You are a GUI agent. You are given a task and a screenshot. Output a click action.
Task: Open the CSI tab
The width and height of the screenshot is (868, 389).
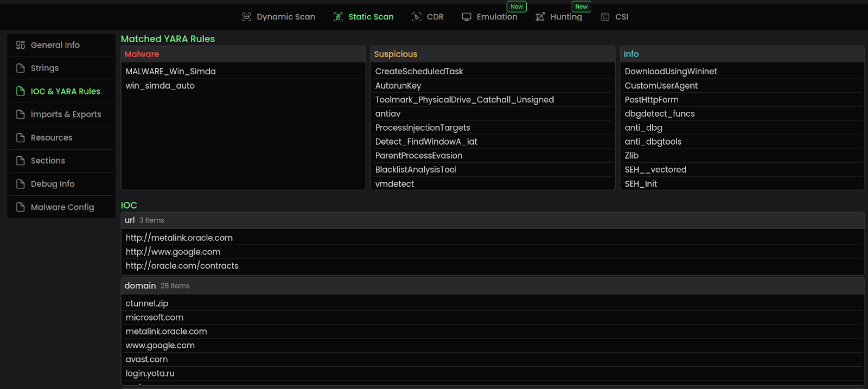point(615,17)
